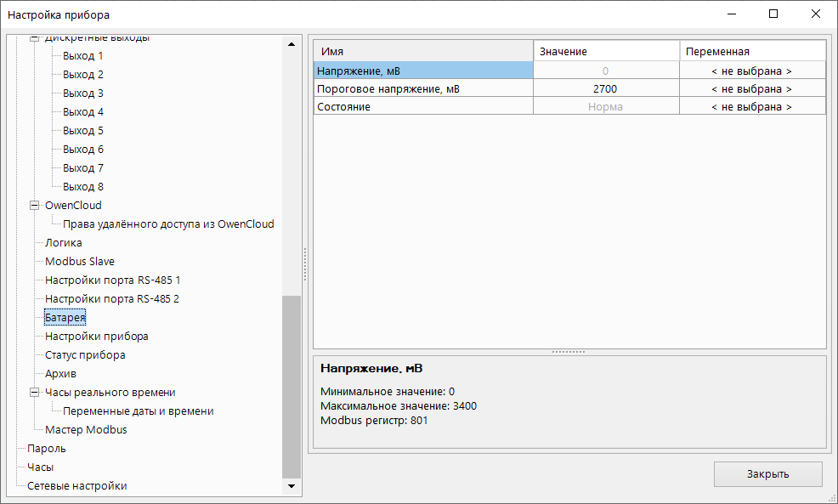Open Сетевые настройки in the tree
The height and width of the screenshot is (504, 838).
tap(76, 486)
